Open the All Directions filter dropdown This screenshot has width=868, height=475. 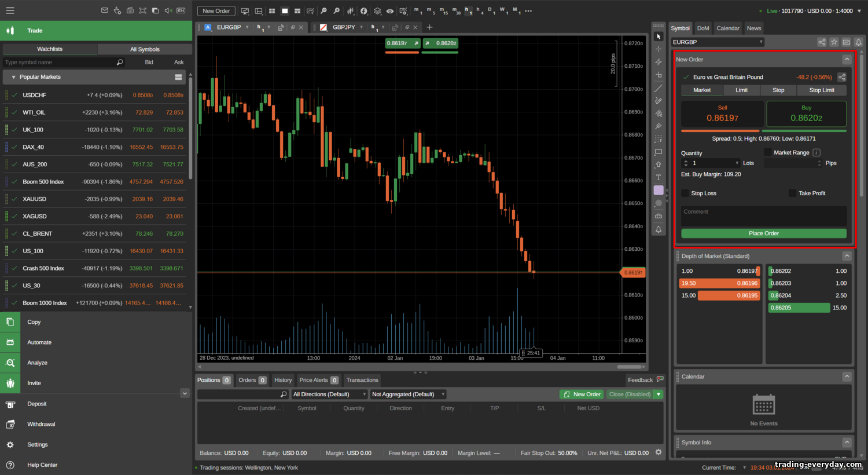(x=329, y=394)
